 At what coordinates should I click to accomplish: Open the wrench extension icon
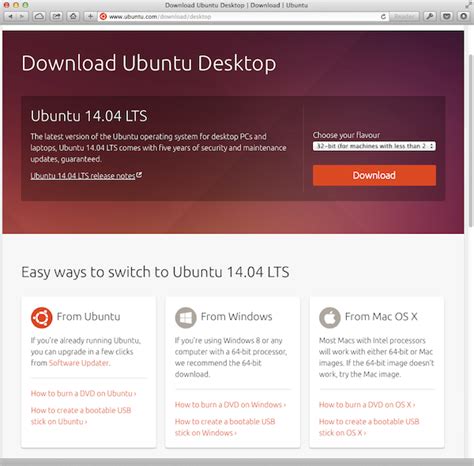[430, 16]
